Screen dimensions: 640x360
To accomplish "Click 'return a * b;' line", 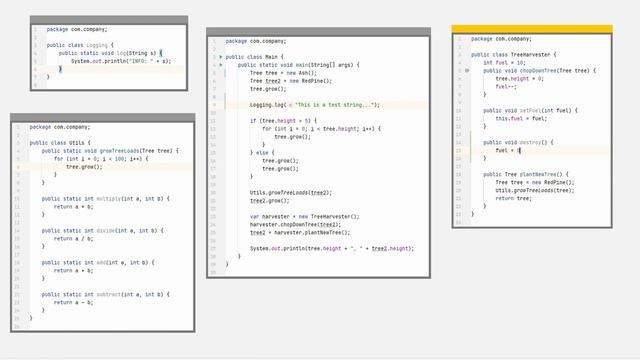I will point(73,207).
